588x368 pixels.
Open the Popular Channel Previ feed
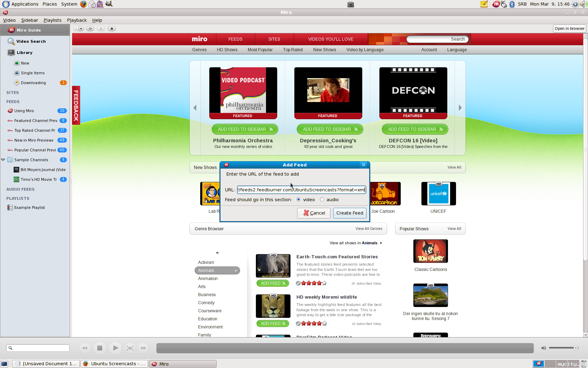[x=35, y=150]
